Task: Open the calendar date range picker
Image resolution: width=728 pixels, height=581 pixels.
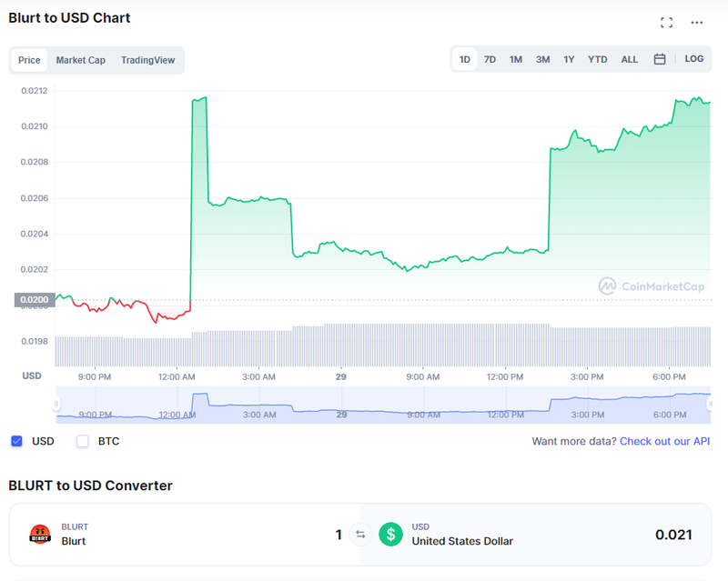Action: [x=659, y=59]
